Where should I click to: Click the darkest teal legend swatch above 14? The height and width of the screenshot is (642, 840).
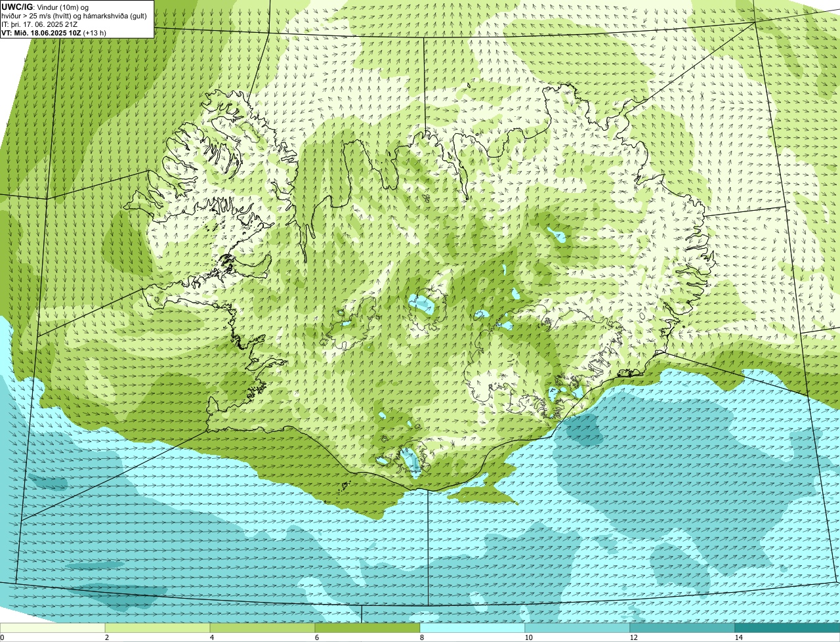click(787, 628)
